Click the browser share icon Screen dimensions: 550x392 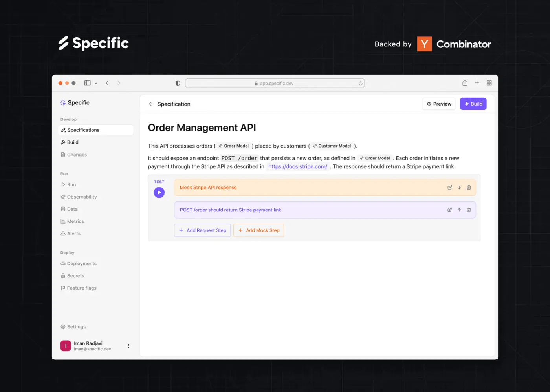point(465,83)
